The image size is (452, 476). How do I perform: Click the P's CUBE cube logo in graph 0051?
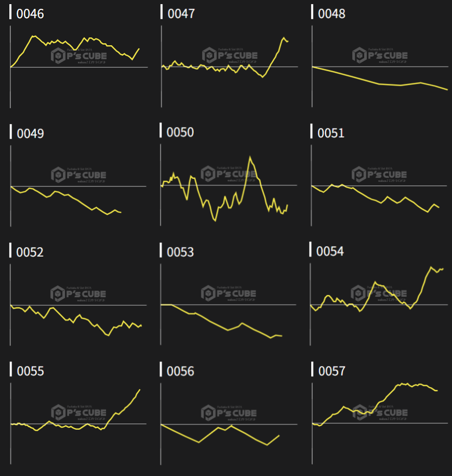pyautogui.click(x=359, y=174)
